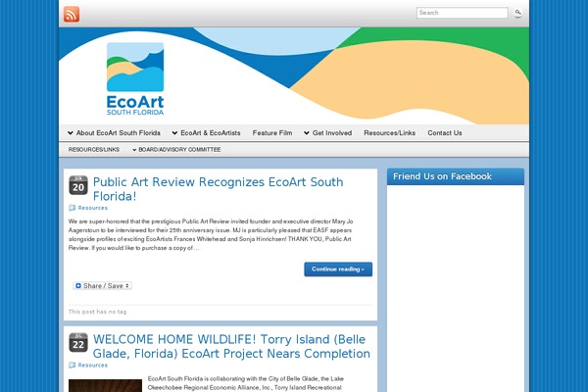Click first post excerpt beginning 'We are super-honored'
The width and height of the screenshot is (588, 392).
pyautogui.click(x=211, y=235)
